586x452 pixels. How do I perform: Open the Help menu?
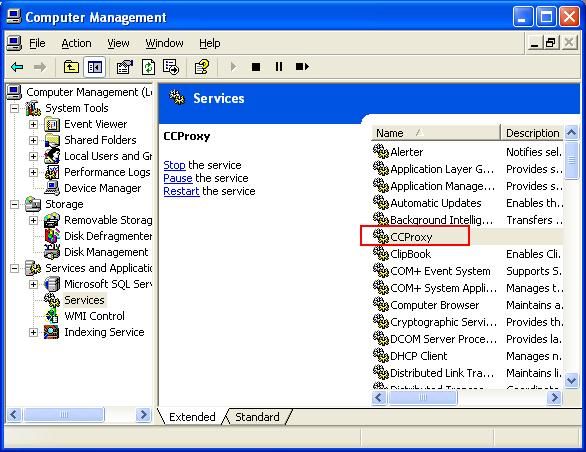click(x=209, y=43)
